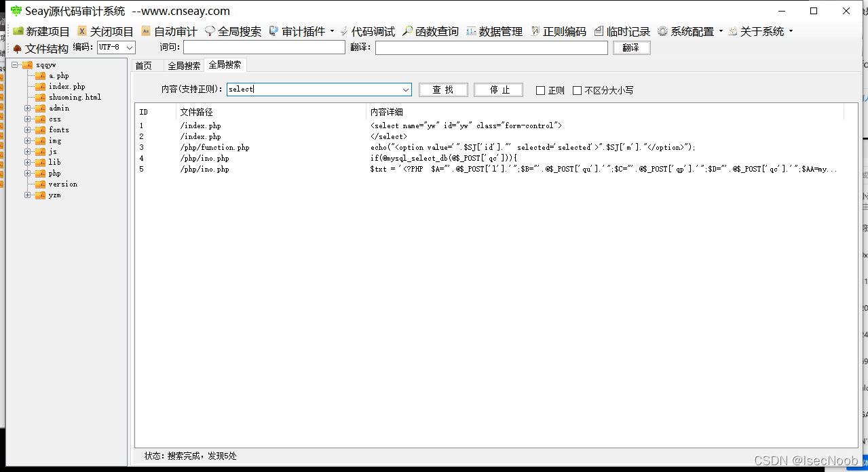Select the second 全局搜索 tab

tap(225, 65)
